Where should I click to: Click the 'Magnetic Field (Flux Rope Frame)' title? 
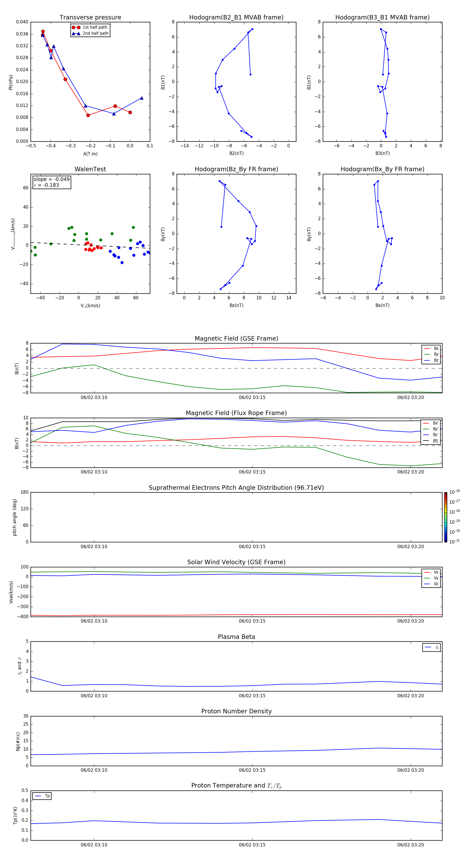point(236,413)
